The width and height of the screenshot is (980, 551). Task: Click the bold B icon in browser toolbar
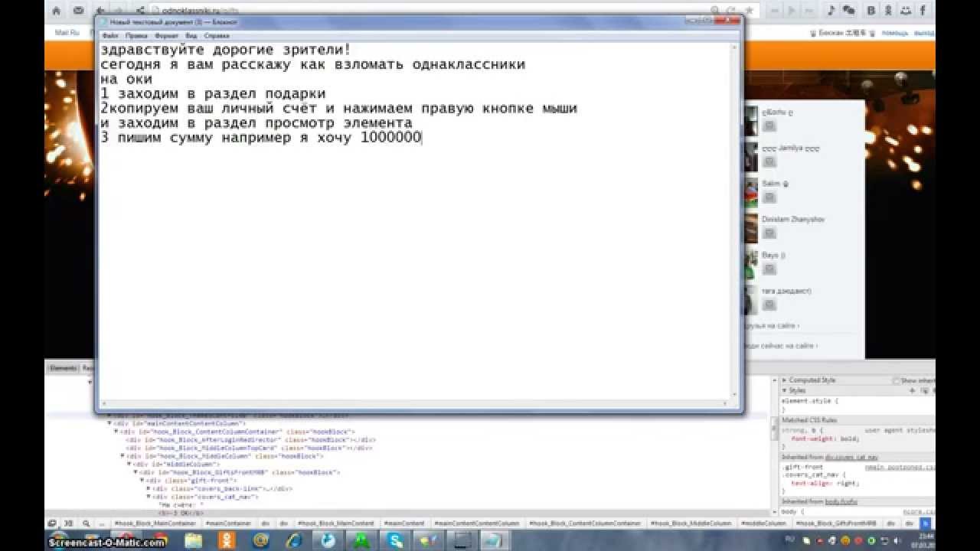point(871,11)
